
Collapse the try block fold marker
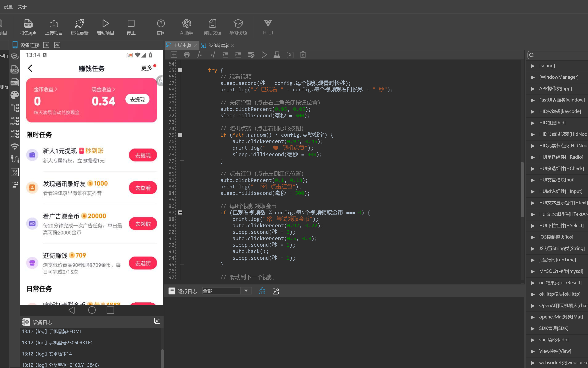point(180,70)
